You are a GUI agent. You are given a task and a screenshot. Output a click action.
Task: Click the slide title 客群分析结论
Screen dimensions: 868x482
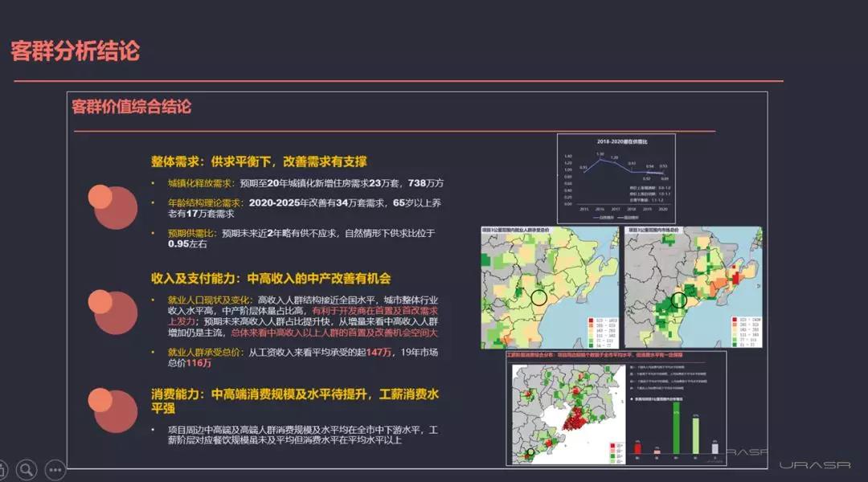[x=76, y=51]
